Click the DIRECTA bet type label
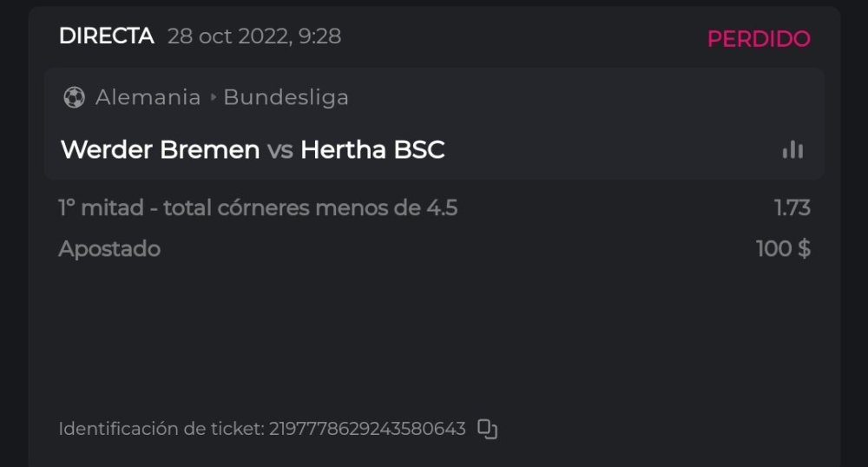 pyautogui.click(x=106, y=36)
